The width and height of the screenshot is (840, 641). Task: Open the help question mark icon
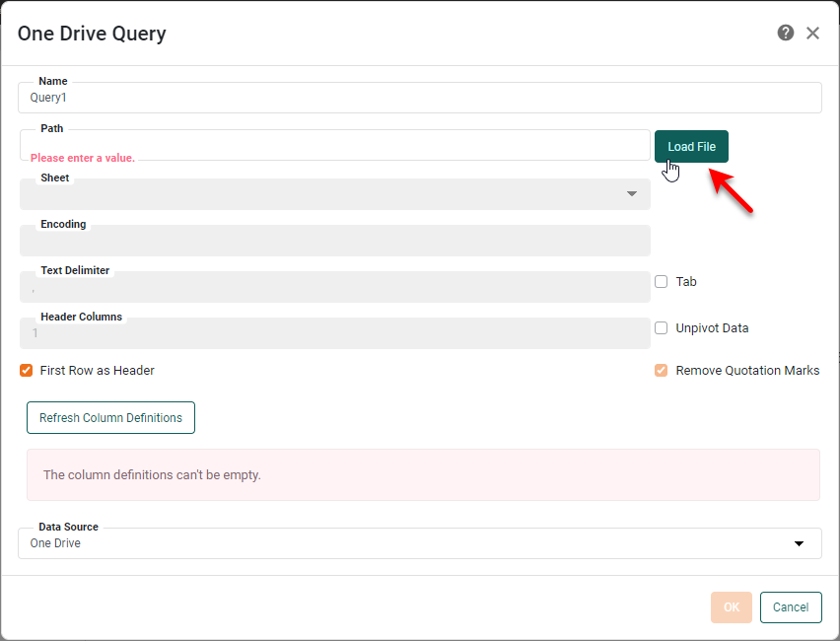[786, 33]
